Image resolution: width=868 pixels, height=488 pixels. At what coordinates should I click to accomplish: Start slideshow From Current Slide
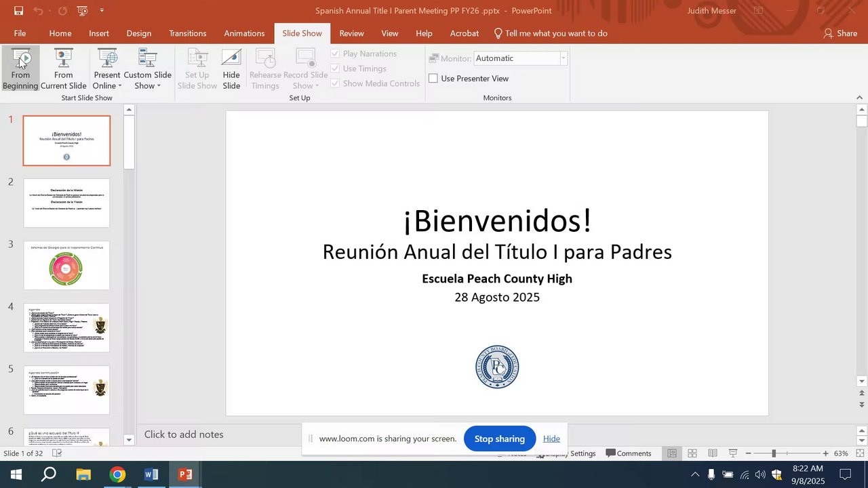point(63,68)
